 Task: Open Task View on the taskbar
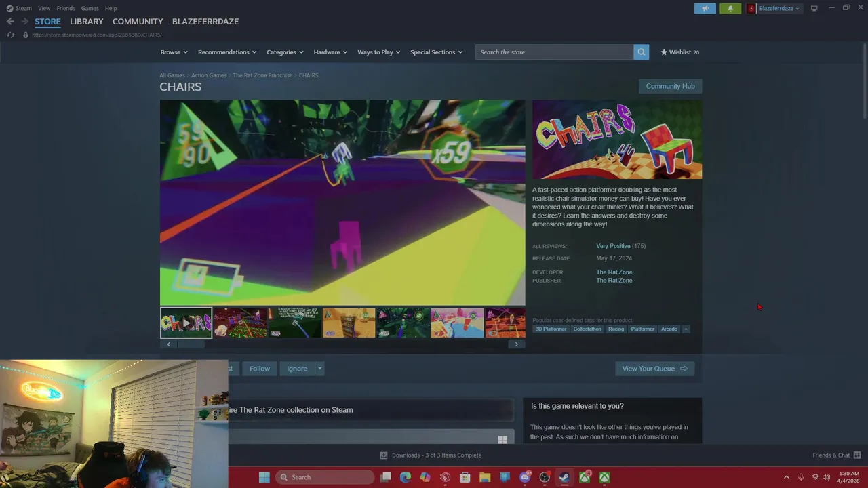coord(386,477)
